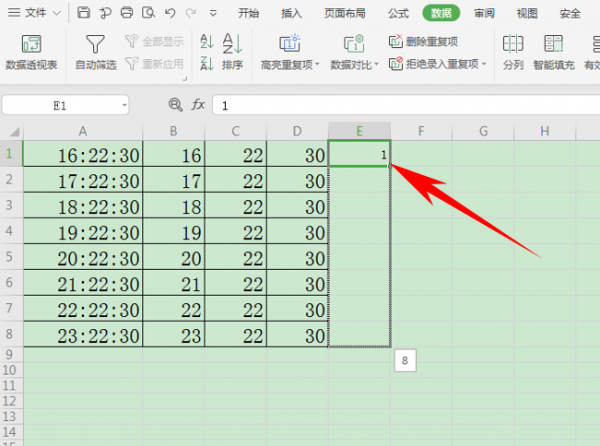Screen dimensions: 600x446
Task: Switch to the 公式 tab
Action: (398, 13)
